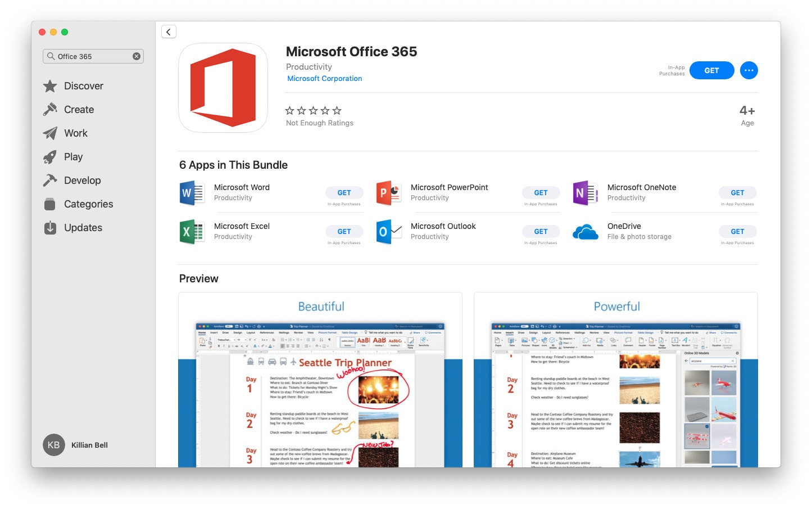Open the Discover section in sidebar
The height and width of the screenshot is (509, 812).
tap(83, 86)
